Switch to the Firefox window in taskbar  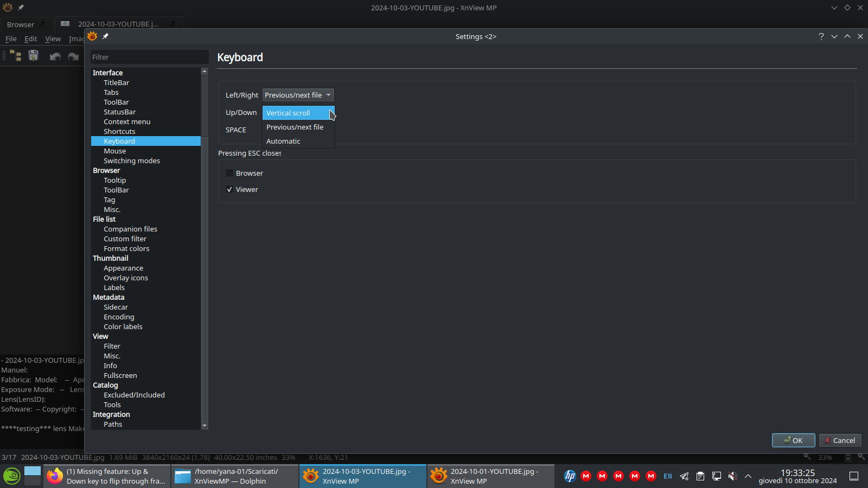pyautogui.click(x=107, y=476)
